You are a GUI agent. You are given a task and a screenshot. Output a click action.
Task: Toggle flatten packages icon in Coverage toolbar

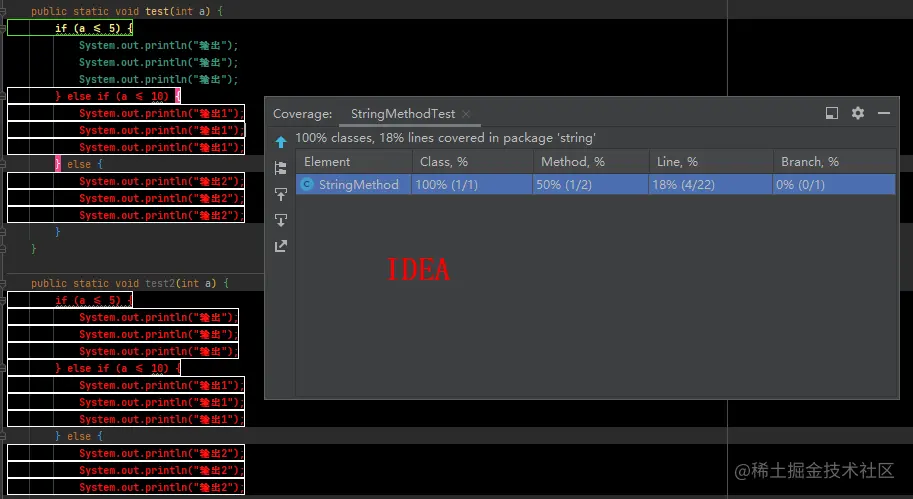281,168
